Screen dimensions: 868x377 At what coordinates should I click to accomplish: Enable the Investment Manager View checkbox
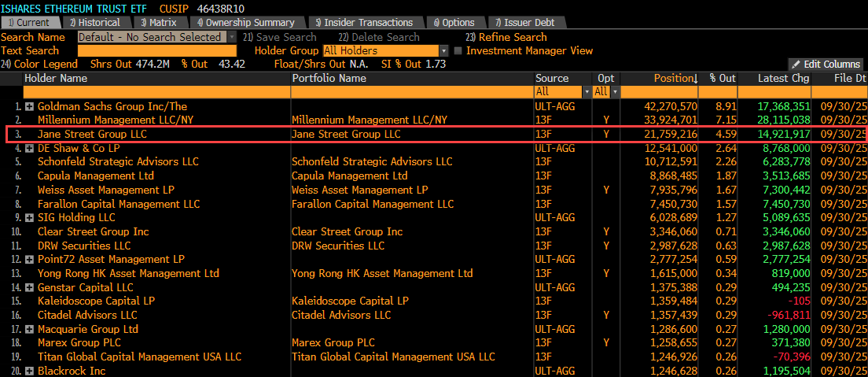458,50
